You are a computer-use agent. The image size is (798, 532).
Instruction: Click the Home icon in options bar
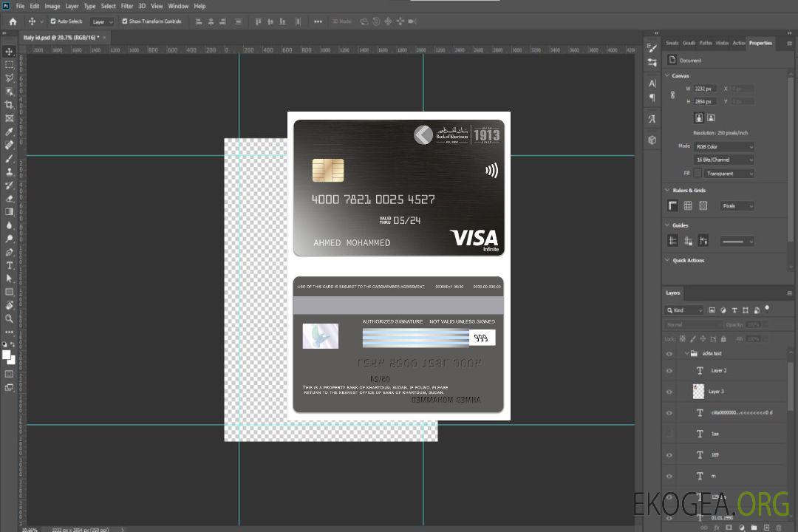point(13,21)
